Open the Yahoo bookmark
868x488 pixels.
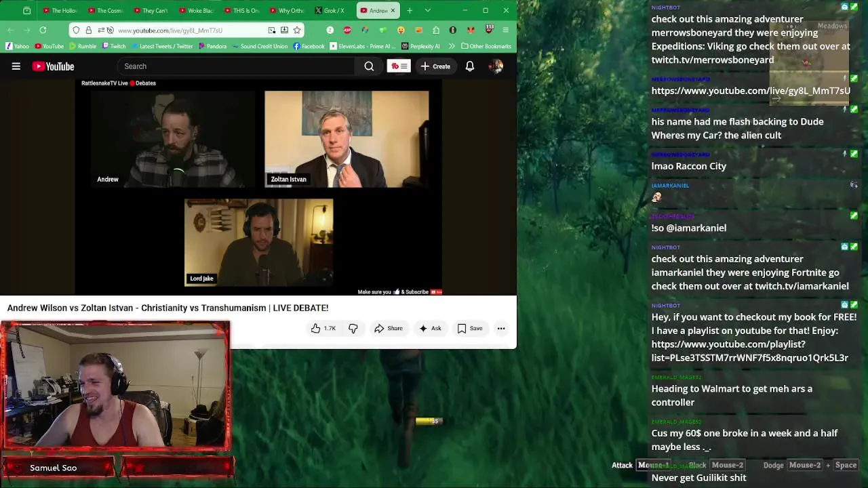pyautogui.click(x=18, y=46)
